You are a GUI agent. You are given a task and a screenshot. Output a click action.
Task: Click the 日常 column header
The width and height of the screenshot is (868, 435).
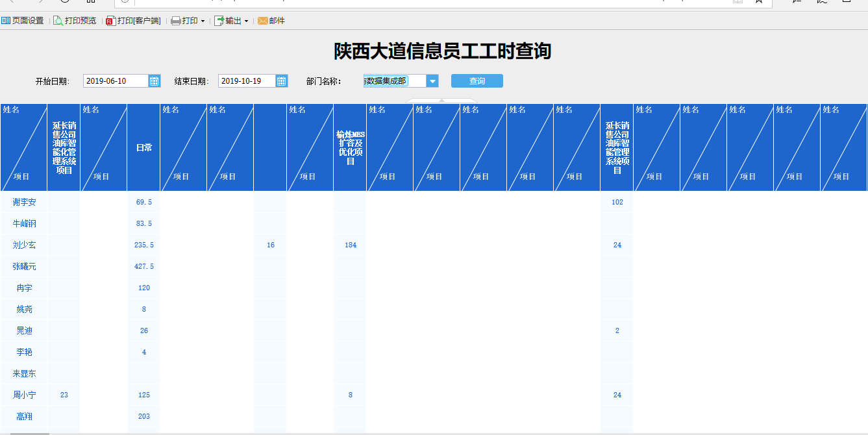pos(143,147)
